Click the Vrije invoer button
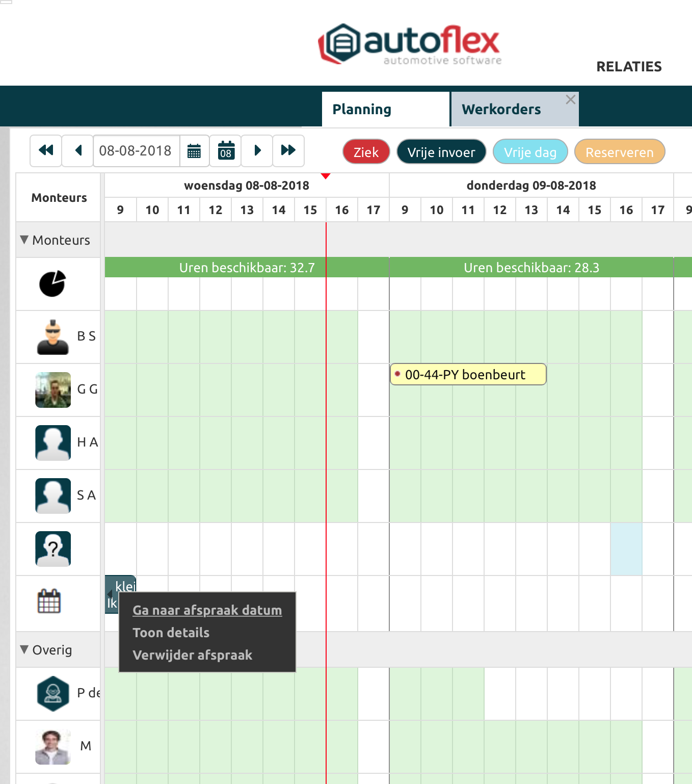 pos(441,152)
